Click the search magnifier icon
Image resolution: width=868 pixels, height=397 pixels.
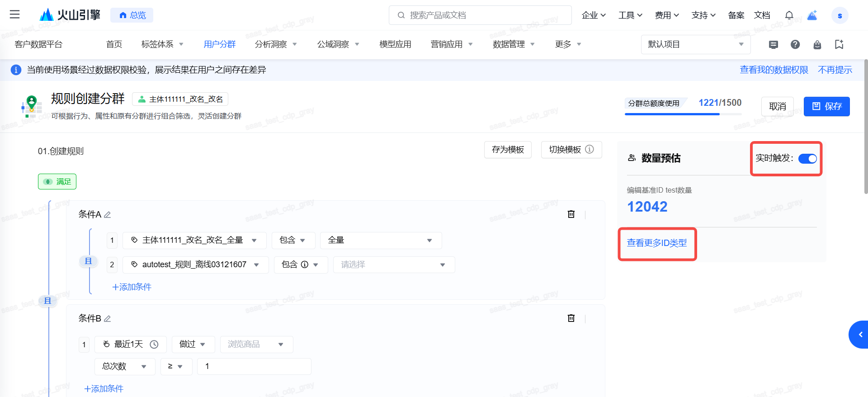pos(401,15)
